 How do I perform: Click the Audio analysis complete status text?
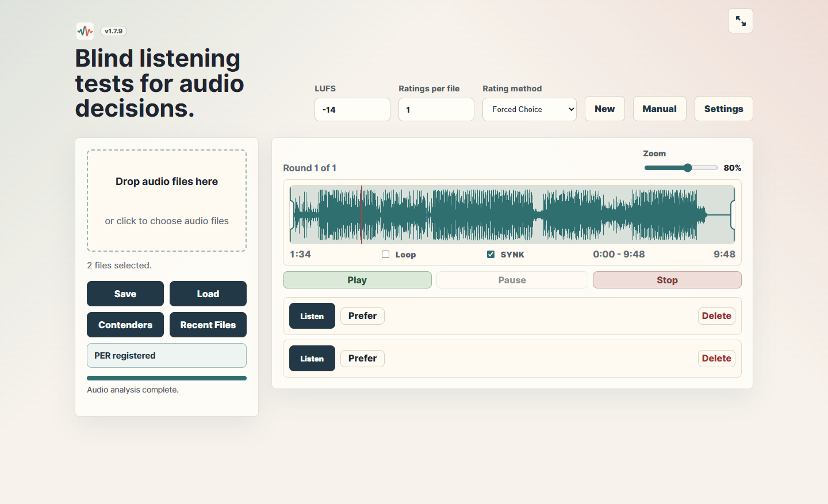[x=133, y=390]
